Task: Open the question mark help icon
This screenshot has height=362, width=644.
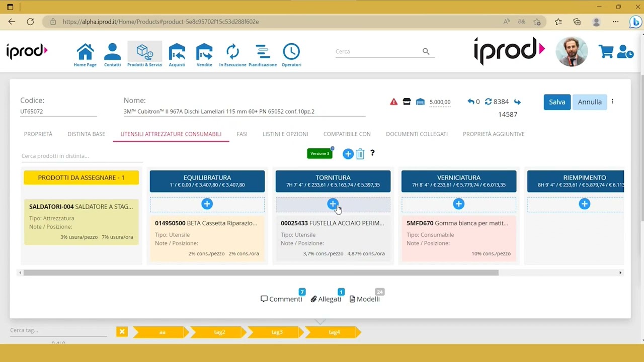Action: 372,153
